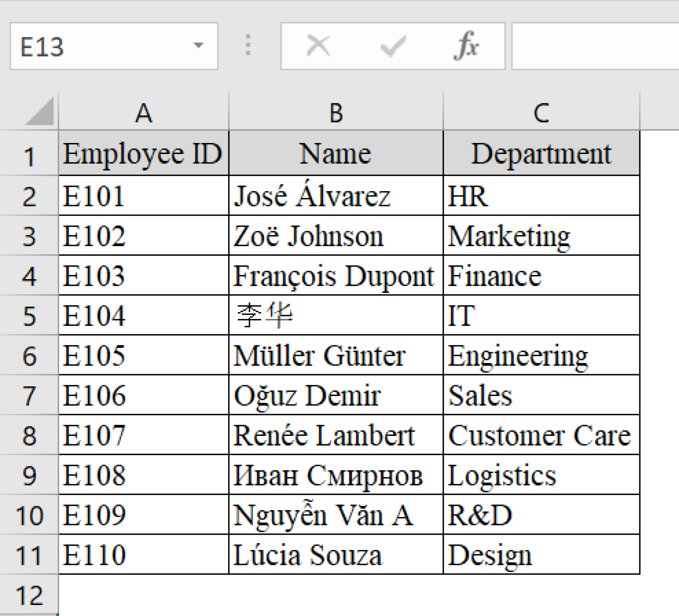Click the cell with E110
Viewport: 679px width, 616px height.
[143, 554]
